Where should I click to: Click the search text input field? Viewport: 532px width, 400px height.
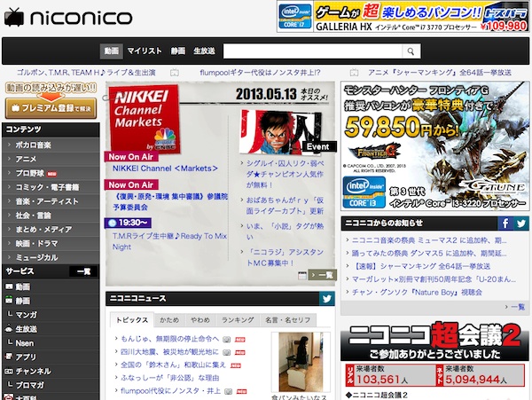(x=310, y=51)
